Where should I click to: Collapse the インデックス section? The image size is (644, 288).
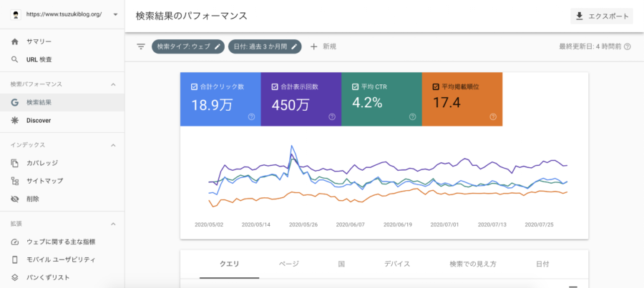coord(114,145)
